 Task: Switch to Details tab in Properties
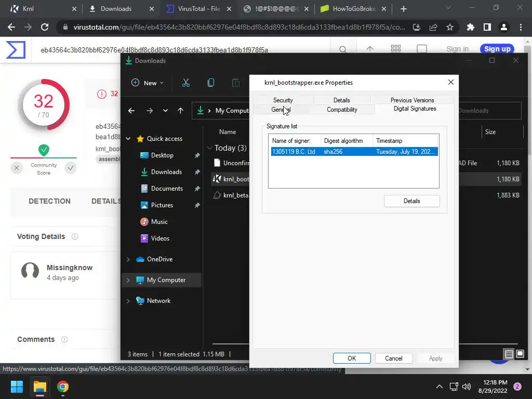pos(341,100)
